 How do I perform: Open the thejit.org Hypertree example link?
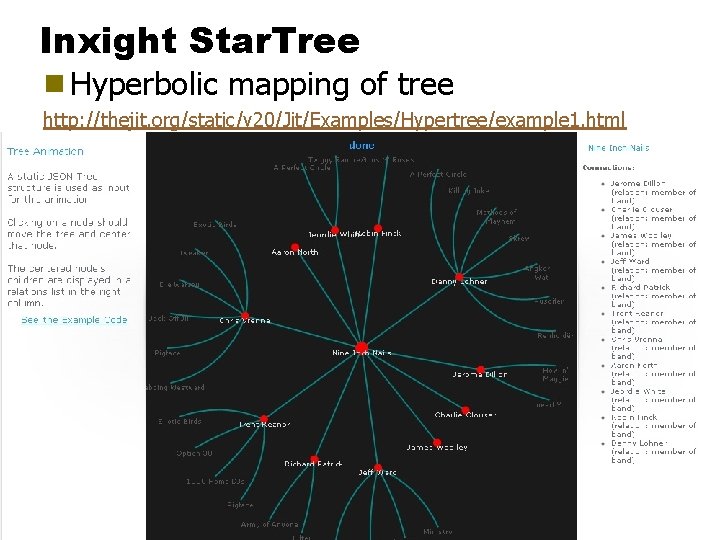pyautogui.click(x=334, y=120)
